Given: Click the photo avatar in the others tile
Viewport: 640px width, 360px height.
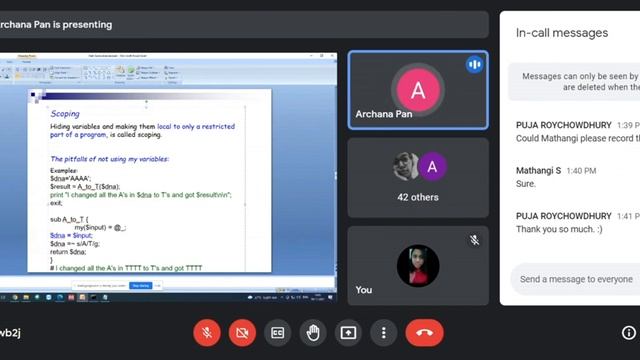Looking at the screenshot, I should (x=406, y=166).
